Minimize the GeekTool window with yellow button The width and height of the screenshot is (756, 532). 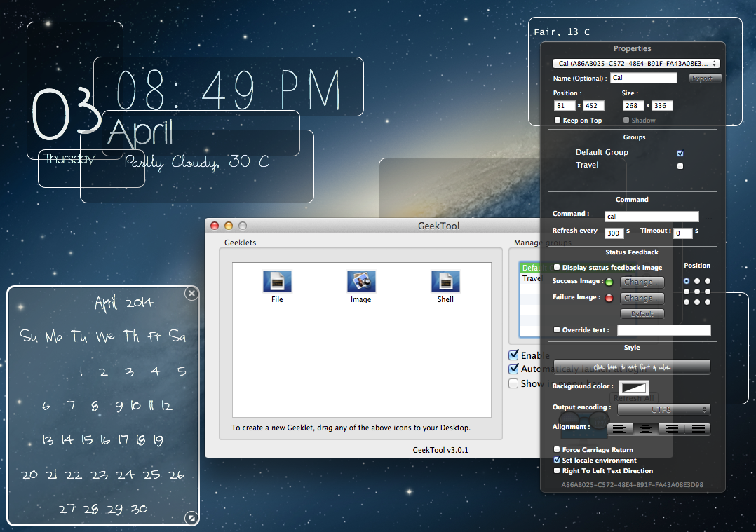tap(229, 226)
